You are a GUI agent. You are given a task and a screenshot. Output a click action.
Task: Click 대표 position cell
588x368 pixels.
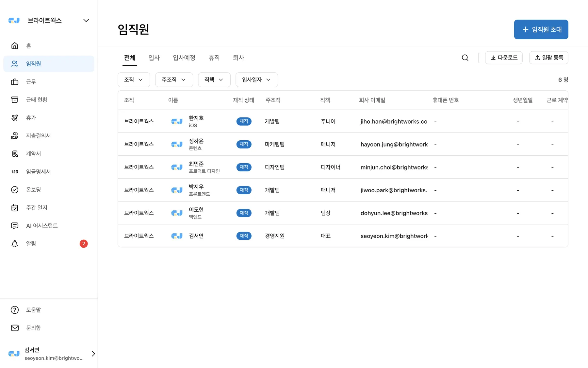[326, 236]
